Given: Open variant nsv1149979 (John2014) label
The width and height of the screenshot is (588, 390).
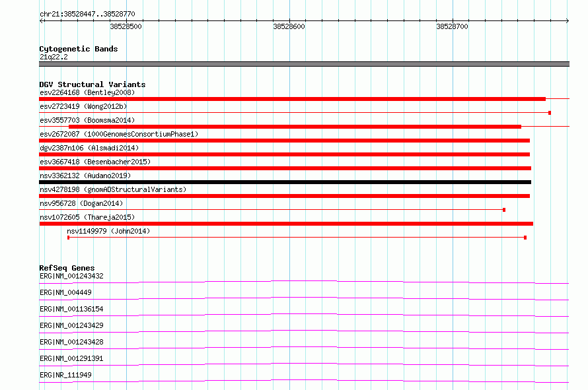Looking at the screenshot, I should (108, 231).
